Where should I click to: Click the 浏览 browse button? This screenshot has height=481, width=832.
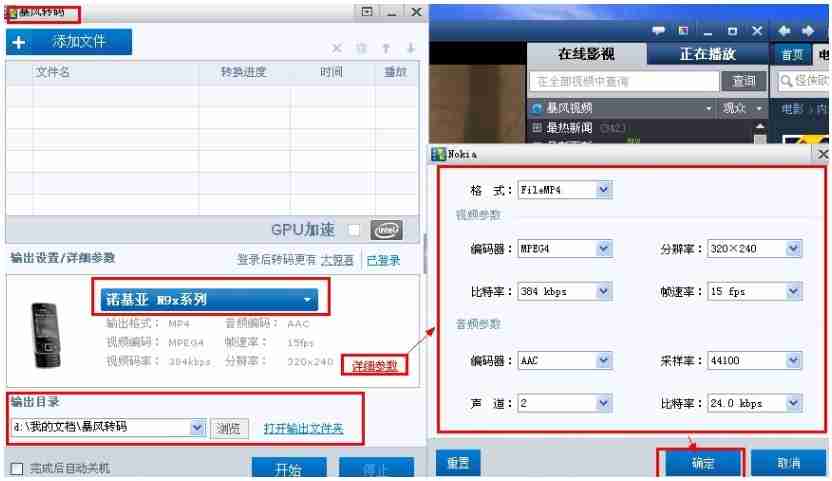click(x=229, y=428)
